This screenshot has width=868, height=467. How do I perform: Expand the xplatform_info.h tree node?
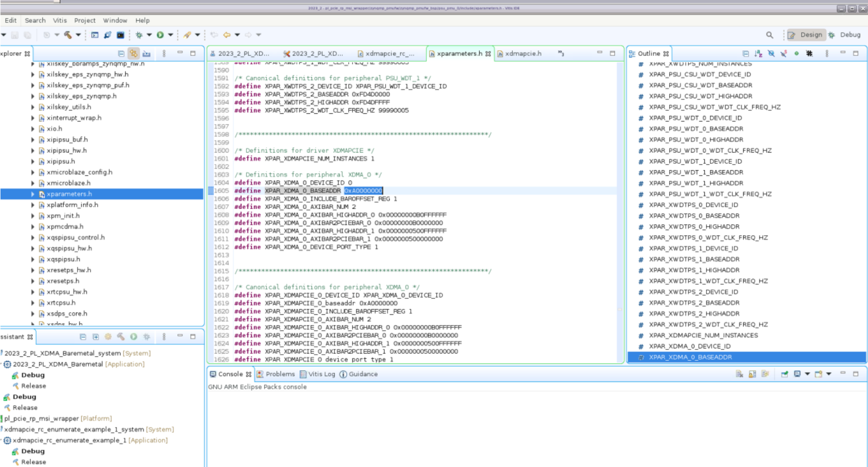click(33, 205)
